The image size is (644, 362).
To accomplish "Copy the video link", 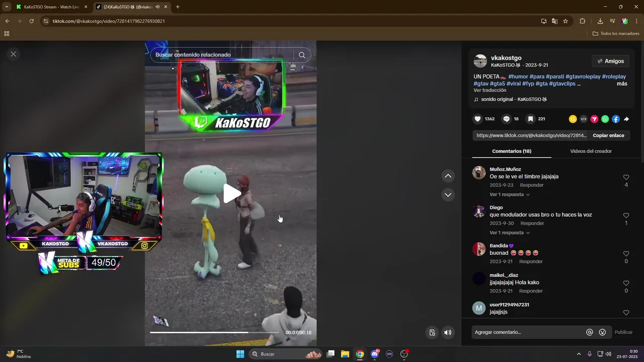I will (x=608, y=135).
